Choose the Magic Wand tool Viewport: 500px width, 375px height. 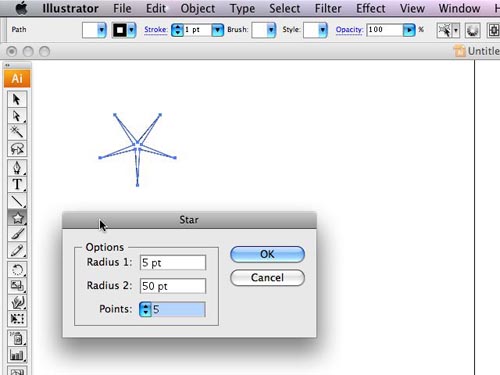tap(17, 132)
